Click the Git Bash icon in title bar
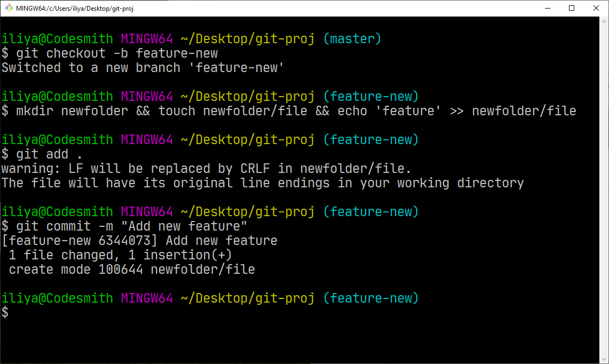This screenshot has width=609, height=364. (x=9, y=8)
